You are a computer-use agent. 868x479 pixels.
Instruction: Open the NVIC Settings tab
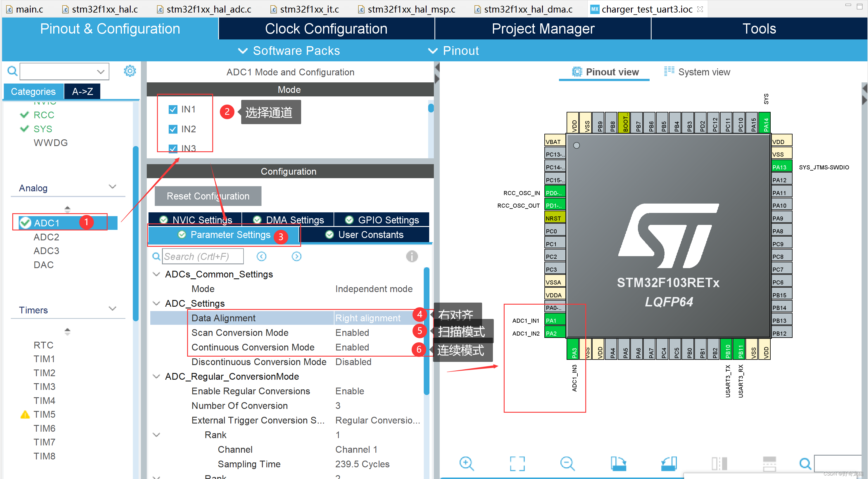195,220
